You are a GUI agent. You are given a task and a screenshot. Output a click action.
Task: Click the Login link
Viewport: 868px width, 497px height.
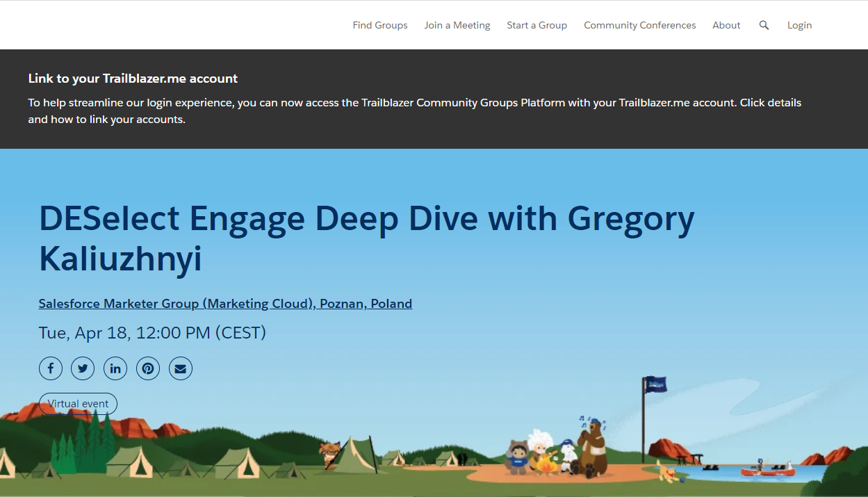(x=799, y=25)
